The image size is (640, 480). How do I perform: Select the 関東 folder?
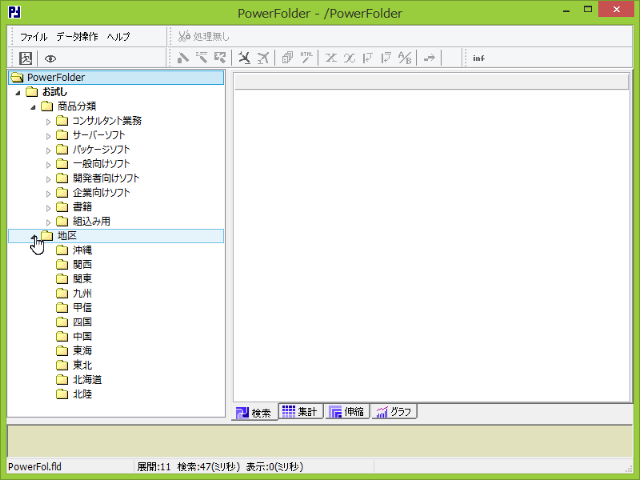pyautogui.click(x=82, y=279)
